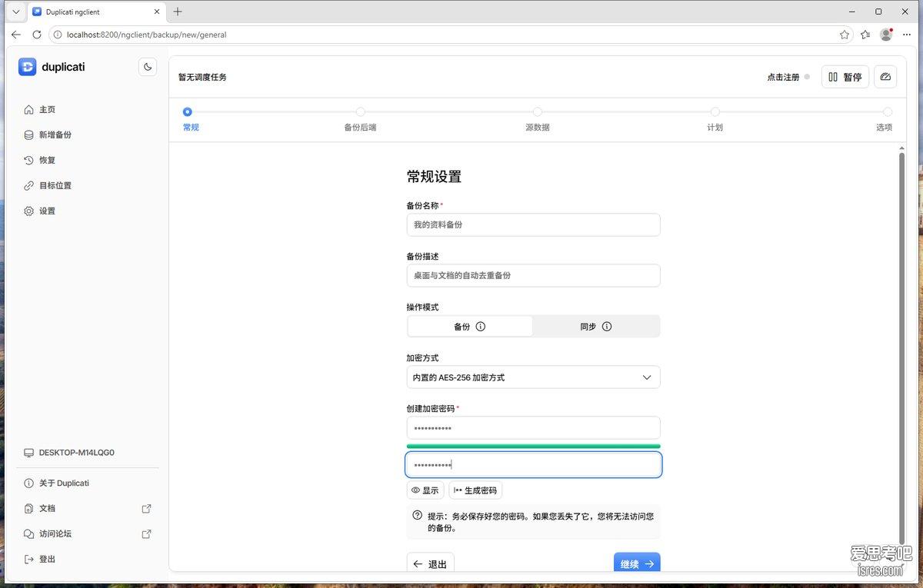Show password with 显示 eye button

pos(425,490)
